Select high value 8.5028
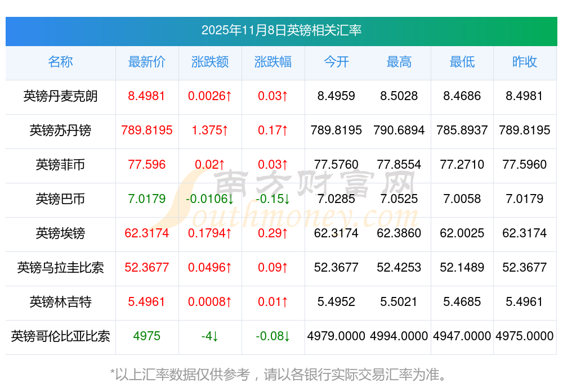This screenshot has height=392, width=563. point(399,96)
